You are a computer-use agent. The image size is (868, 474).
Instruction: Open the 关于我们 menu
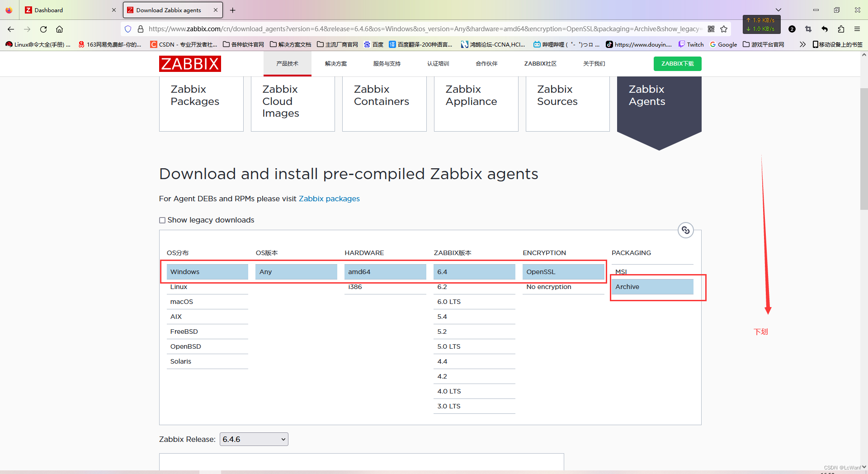[594, 64]
